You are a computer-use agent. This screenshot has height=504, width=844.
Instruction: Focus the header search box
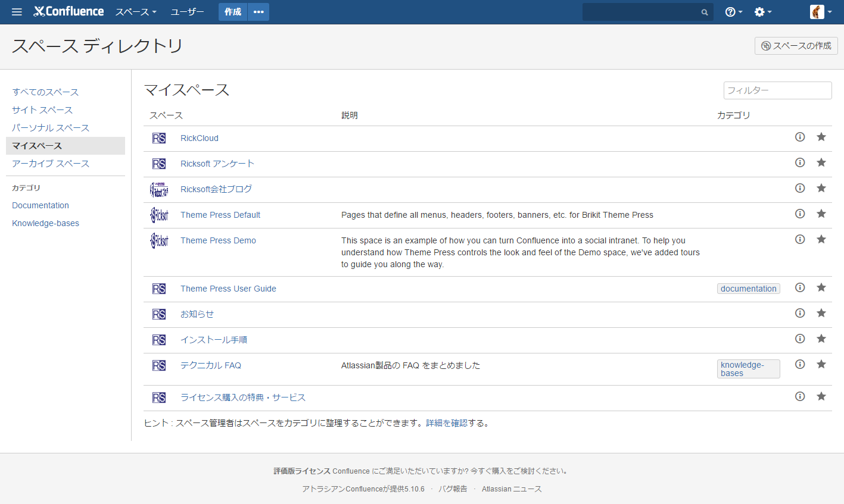(648, 12)
